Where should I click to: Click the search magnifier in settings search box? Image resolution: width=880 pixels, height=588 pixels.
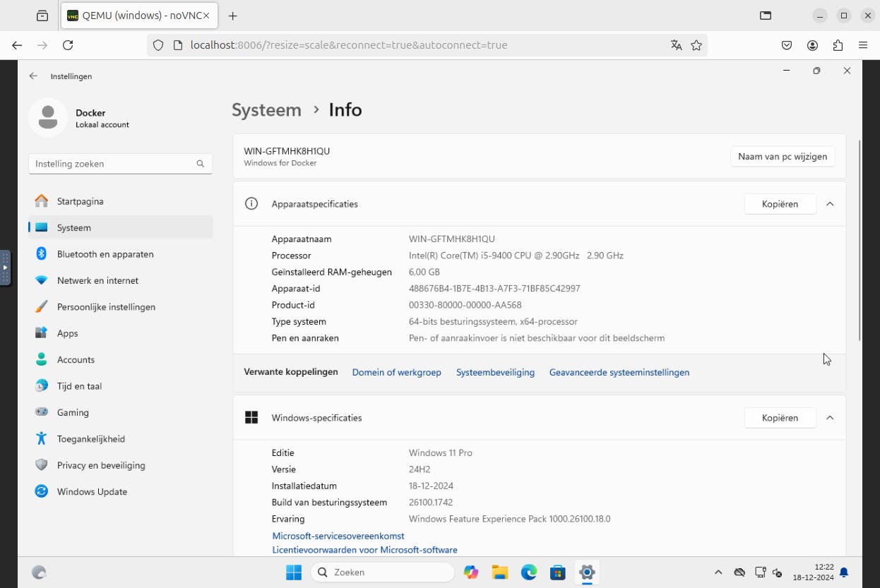click(201, 164)
